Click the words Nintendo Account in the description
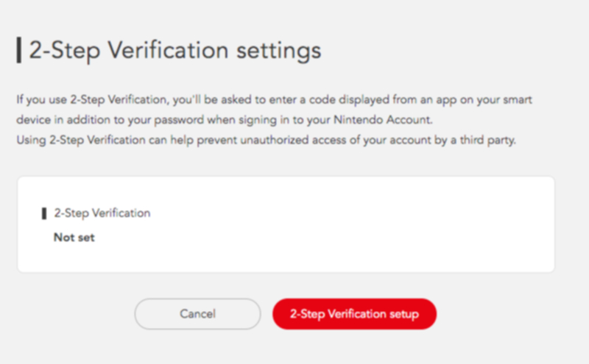The image size is (589, 364). point(382,120)
